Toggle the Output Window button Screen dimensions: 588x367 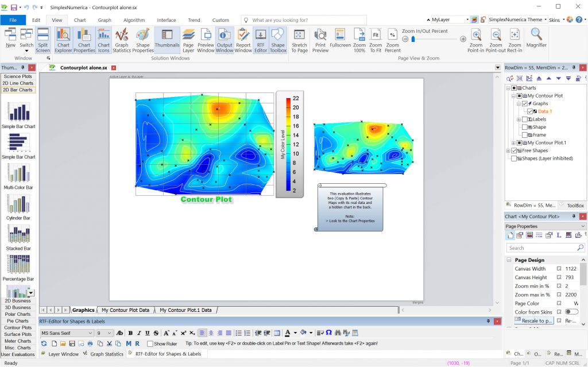pyautogui.click(x=225, y=40)
